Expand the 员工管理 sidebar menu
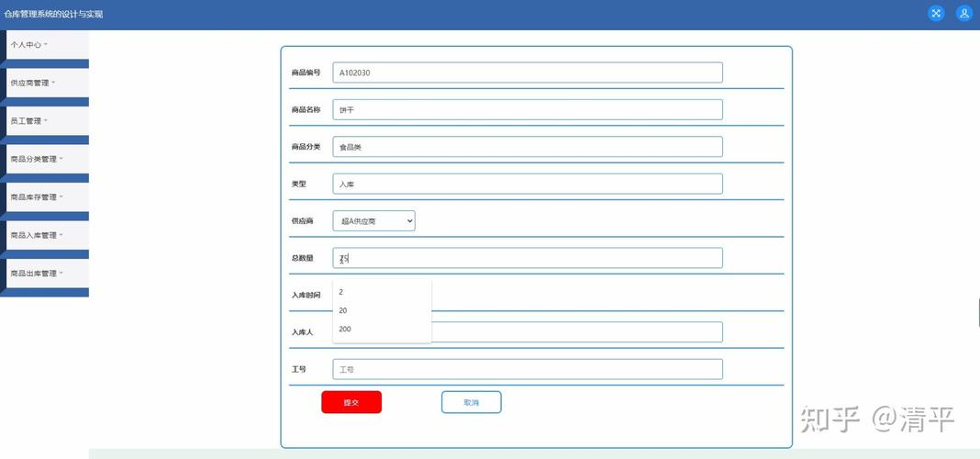 (48, 120)
